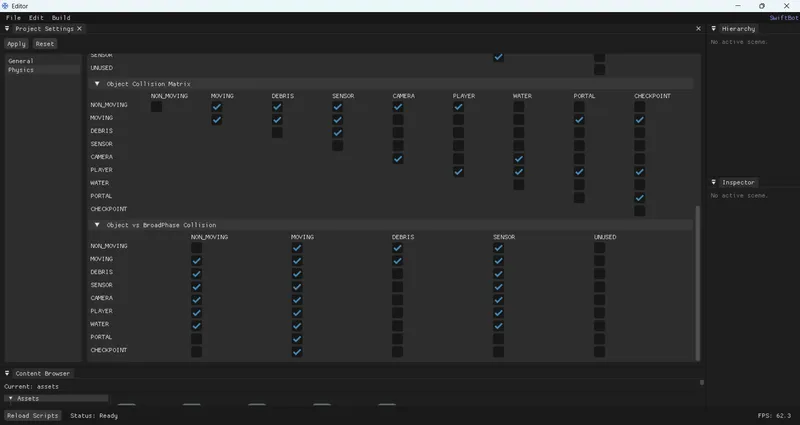800x425 pixels.
Task: Disable NON_MOVING vs PLAYER in collision matrix
Action: [459, 107]
